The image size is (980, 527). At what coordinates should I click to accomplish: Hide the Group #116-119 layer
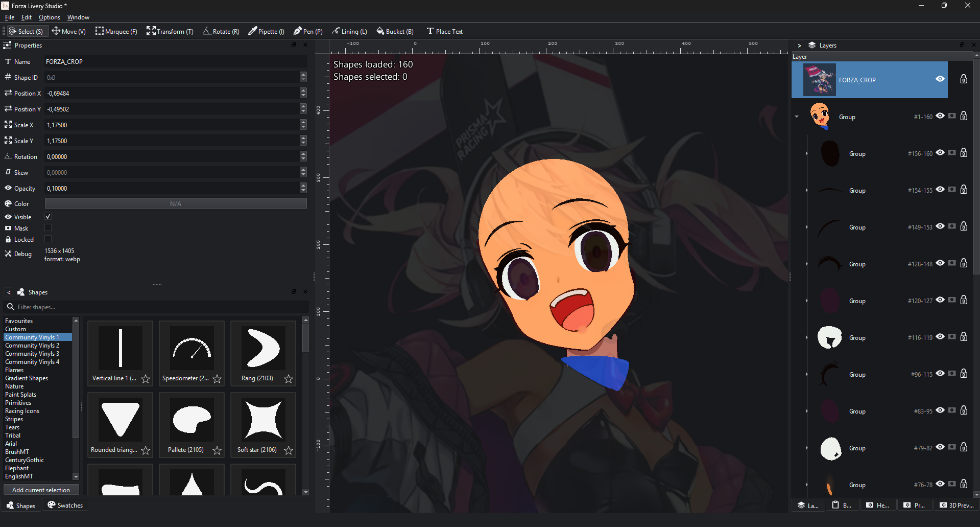(940, 336)
